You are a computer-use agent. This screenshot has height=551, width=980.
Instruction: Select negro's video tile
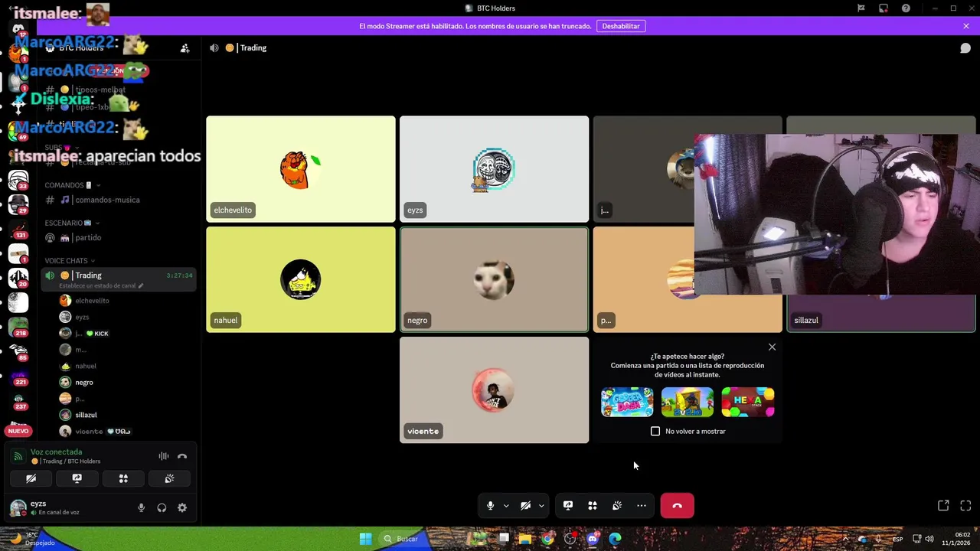[494, 279]
